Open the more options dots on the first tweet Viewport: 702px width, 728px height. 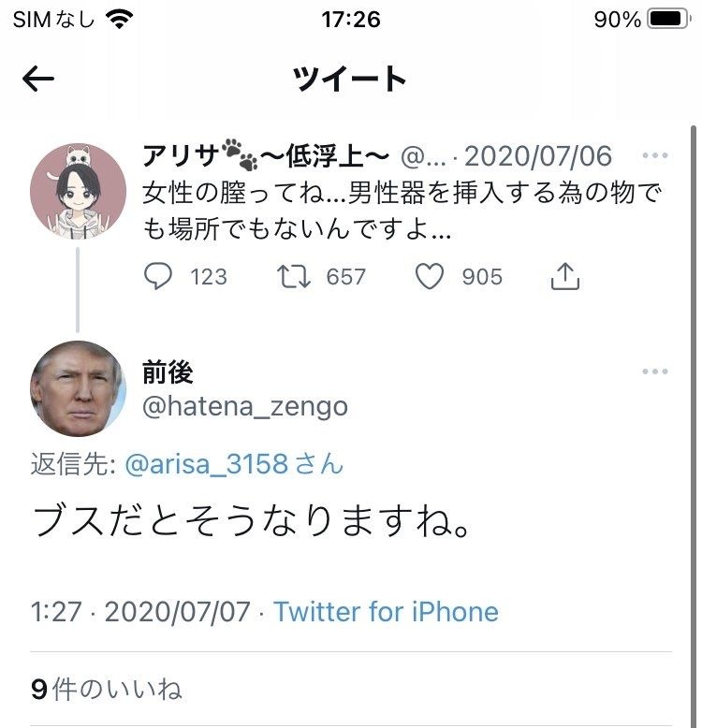click(654, 156)
